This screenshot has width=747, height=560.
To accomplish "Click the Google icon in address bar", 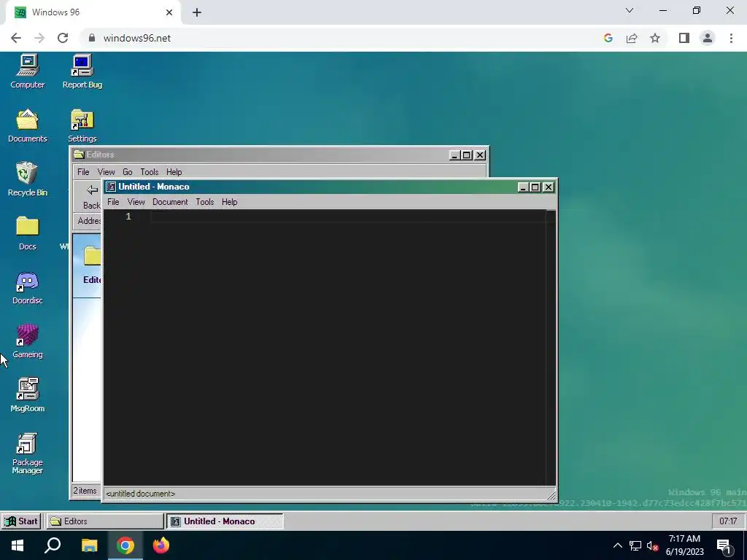I will 608,38.
